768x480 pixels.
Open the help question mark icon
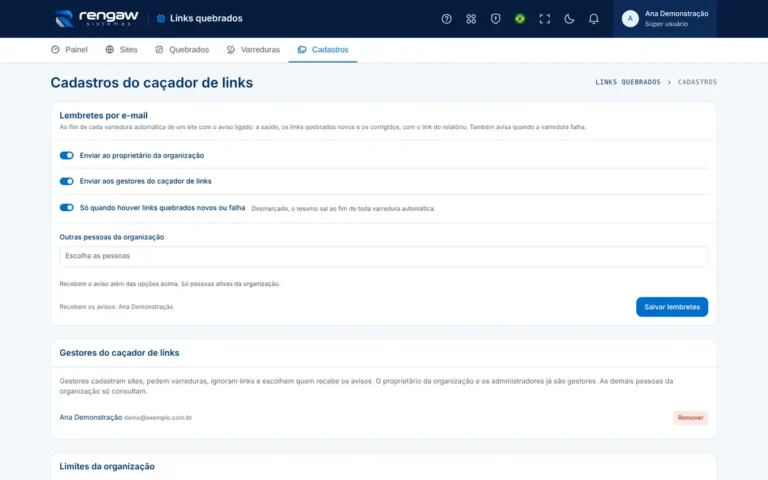(x=446, y=19)
